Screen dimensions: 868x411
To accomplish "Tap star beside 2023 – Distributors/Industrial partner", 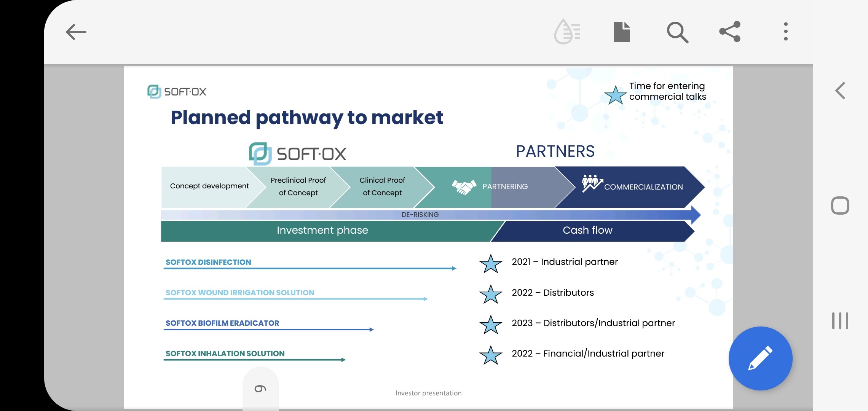I will 491,325.
